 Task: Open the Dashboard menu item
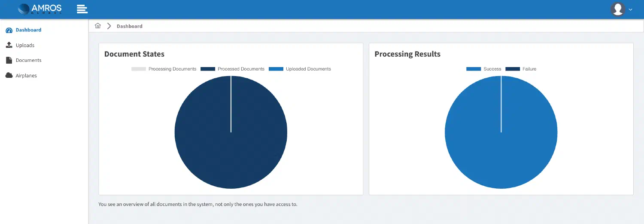(28, 30)
